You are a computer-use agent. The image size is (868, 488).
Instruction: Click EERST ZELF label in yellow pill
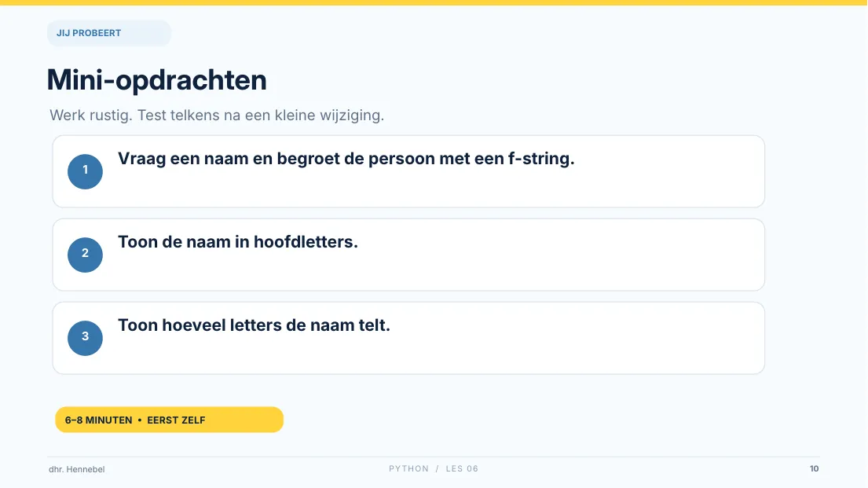click(176, 420)
